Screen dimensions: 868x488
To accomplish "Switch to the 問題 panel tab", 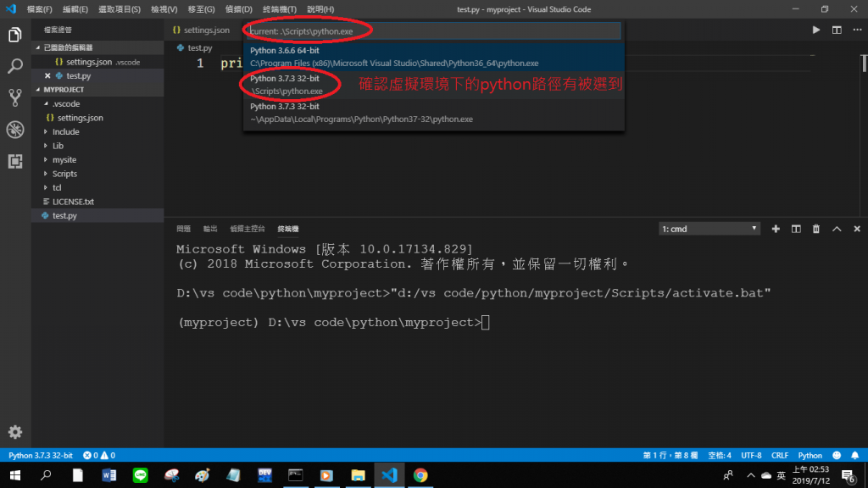I will 183,229.
